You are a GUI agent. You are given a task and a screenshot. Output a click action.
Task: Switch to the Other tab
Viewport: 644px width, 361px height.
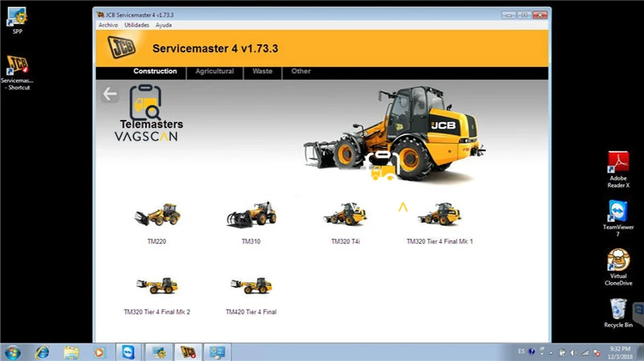tap(301, 72)
